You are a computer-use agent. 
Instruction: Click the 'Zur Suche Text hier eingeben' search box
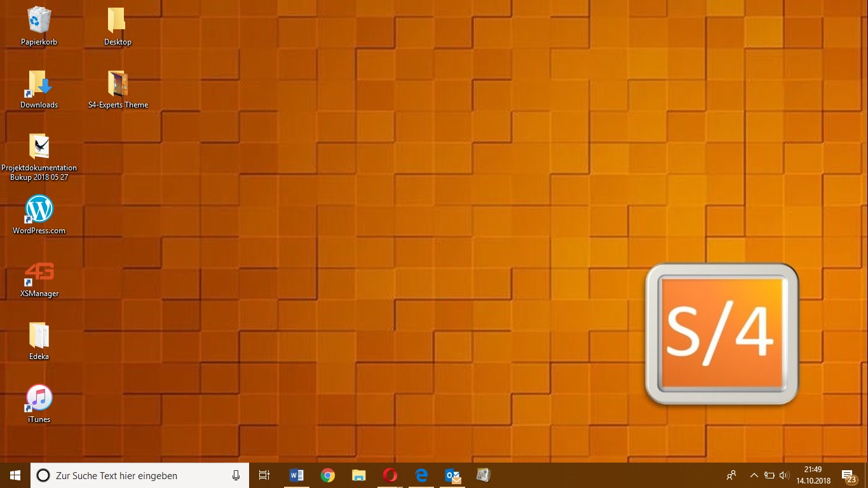point(133,475)
